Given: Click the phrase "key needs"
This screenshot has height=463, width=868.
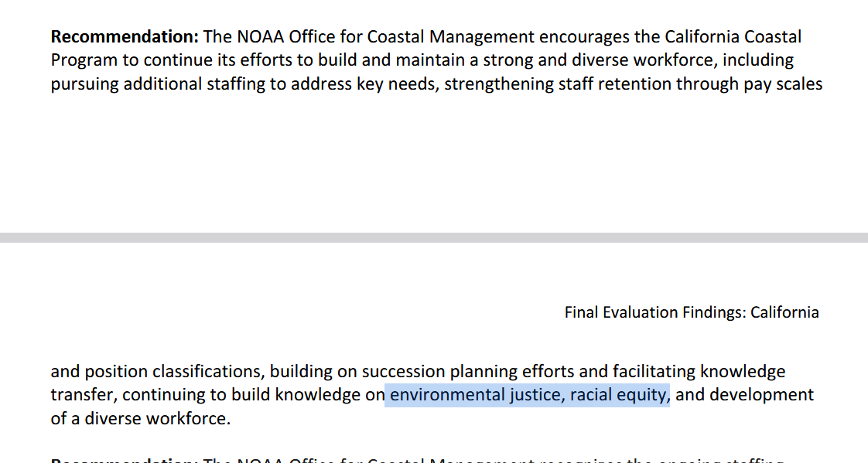Looking at the screenshot, I should [x=395, y=83].
